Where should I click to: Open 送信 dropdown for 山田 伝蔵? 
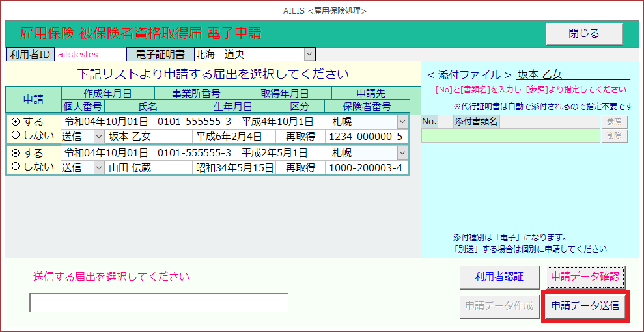pyautogui.click(x=98, y=167)
